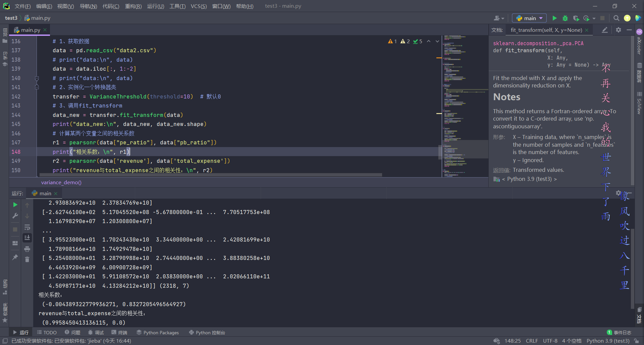
Task: Toggle the Project tool window
Action: [x=5, y=36]
